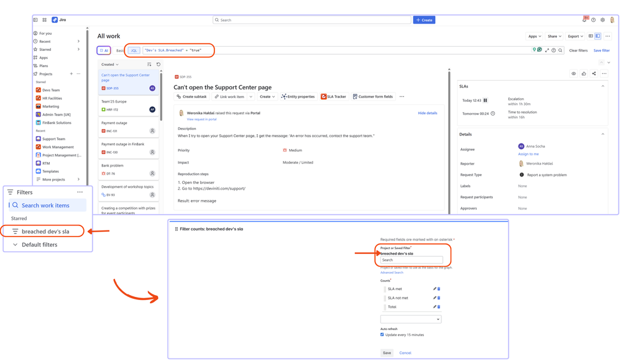Image resolution: width=621 pixels, height=364 pixels.
Task: Open the All work more options menu
Action: [x=608, y=36]
